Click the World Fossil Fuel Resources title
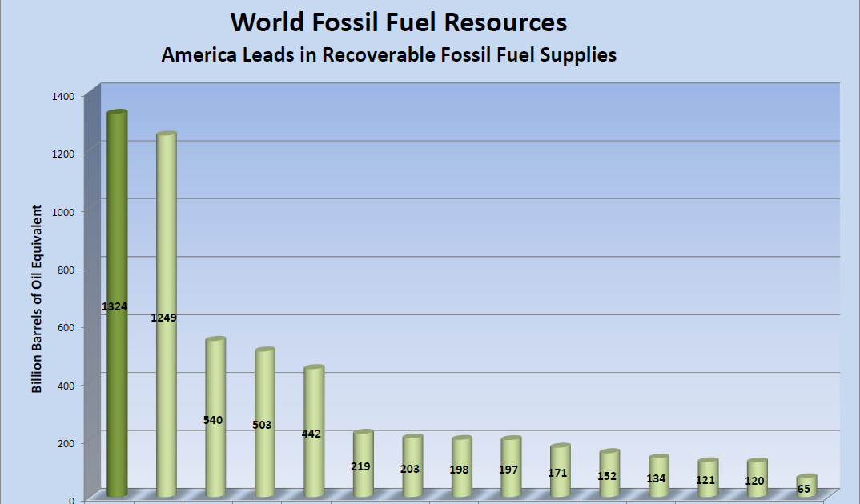 [x=397, y=22]
